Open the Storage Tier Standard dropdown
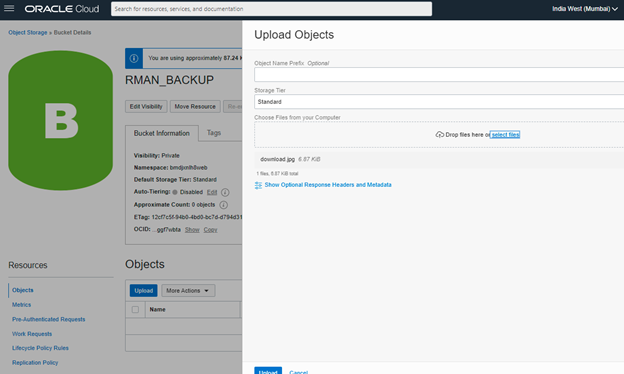This screenshot has width=624, height=374. coord(439,102)
